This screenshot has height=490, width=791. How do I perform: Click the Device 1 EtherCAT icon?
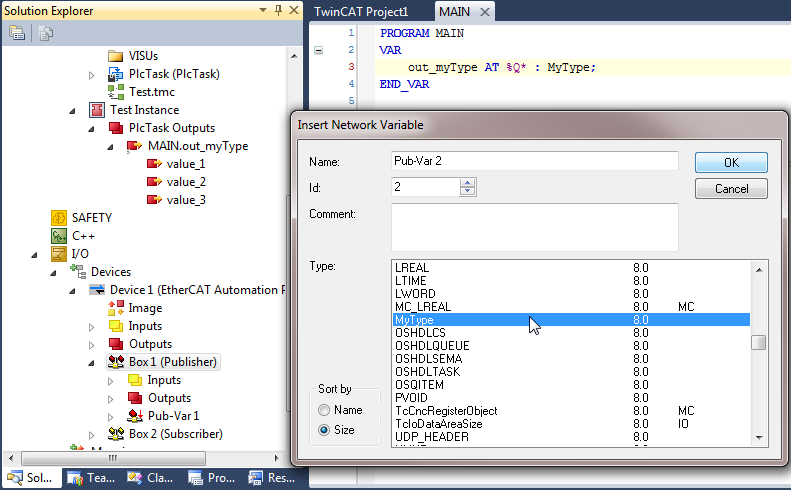96,290
